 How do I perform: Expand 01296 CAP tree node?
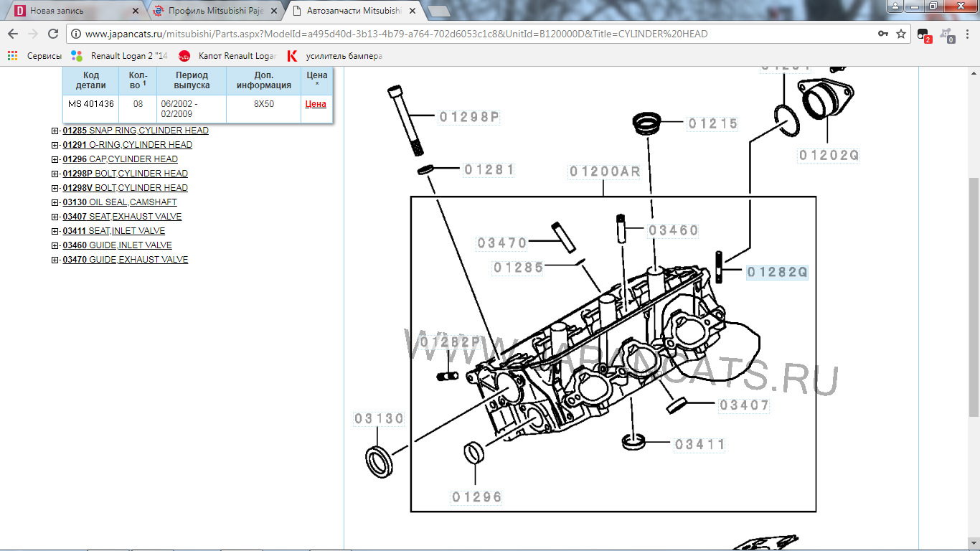(x=55, y=159)
